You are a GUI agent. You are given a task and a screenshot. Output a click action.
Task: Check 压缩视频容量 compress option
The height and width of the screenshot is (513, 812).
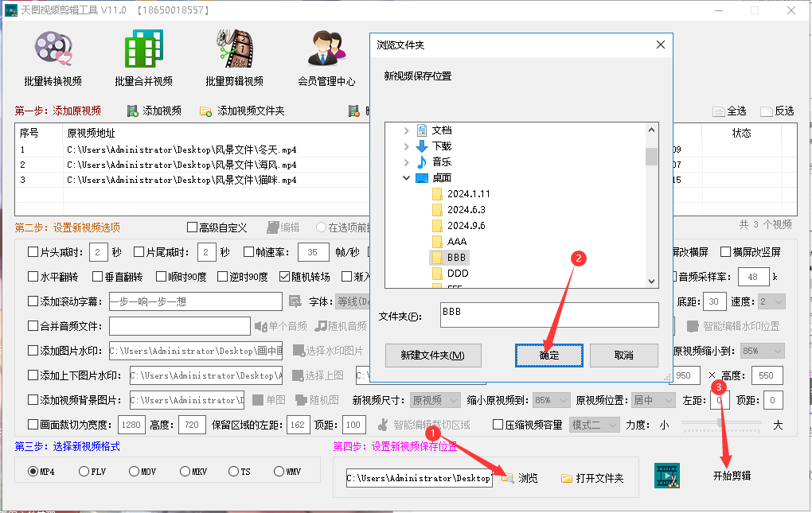[498, 425]
